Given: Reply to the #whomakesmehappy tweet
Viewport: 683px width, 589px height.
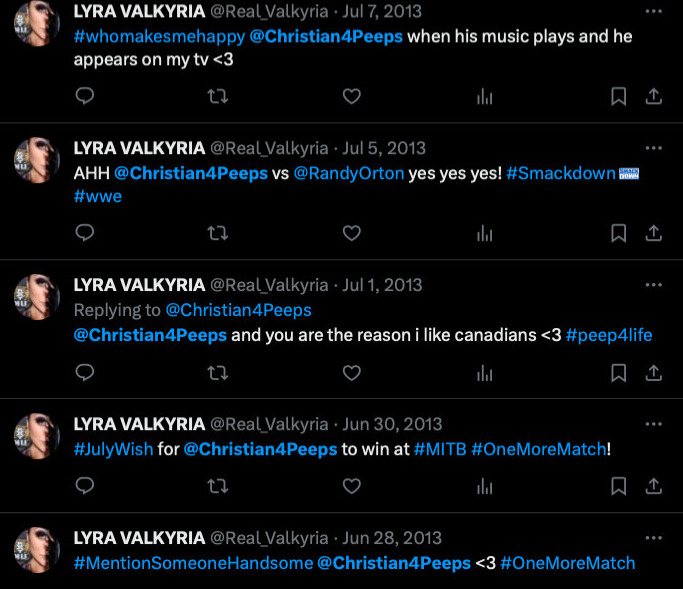Looking at the screenshot, I should (x=85, y=96).
